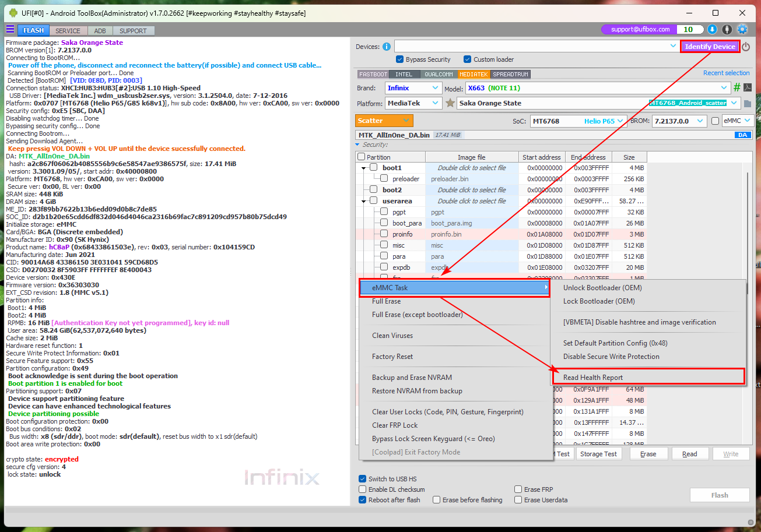Select the INTEL mode tab
The width and height of the screenshot is (761, 532).
click(x=404, y=75)
